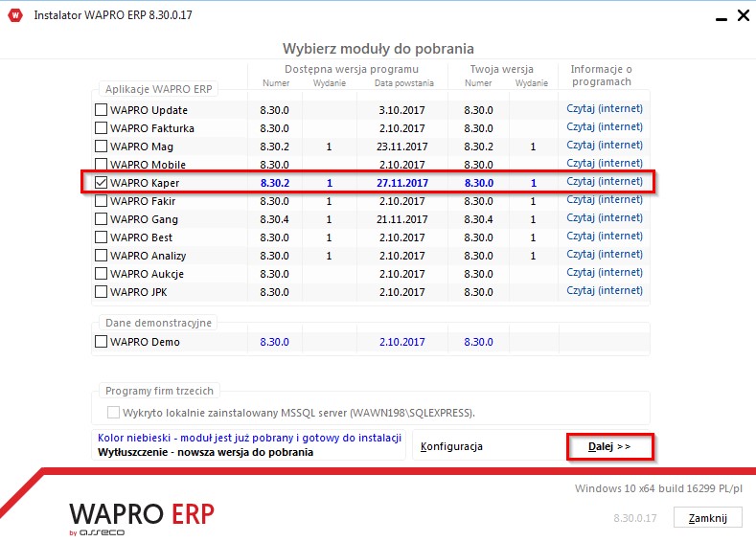
Task: Click WAPRO Gang date 21.11.2017
Action: (x=402, y=219)
